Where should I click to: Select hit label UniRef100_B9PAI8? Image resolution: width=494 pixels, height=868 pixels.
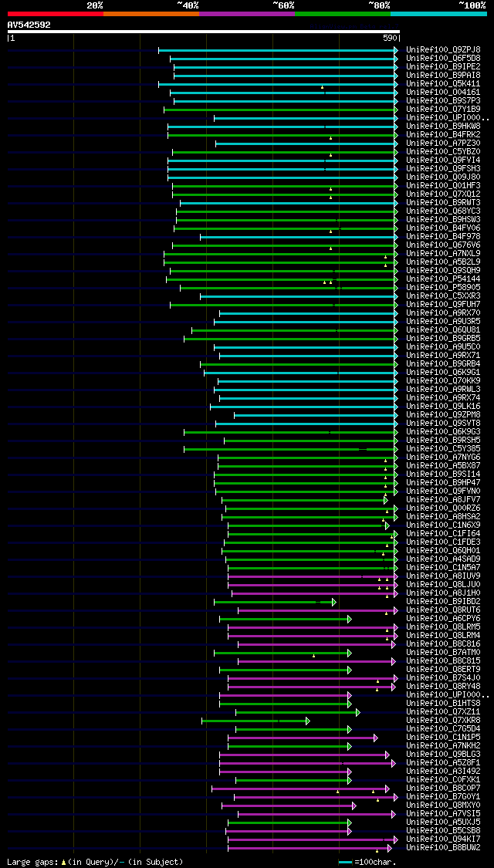[x=443, y=76]
